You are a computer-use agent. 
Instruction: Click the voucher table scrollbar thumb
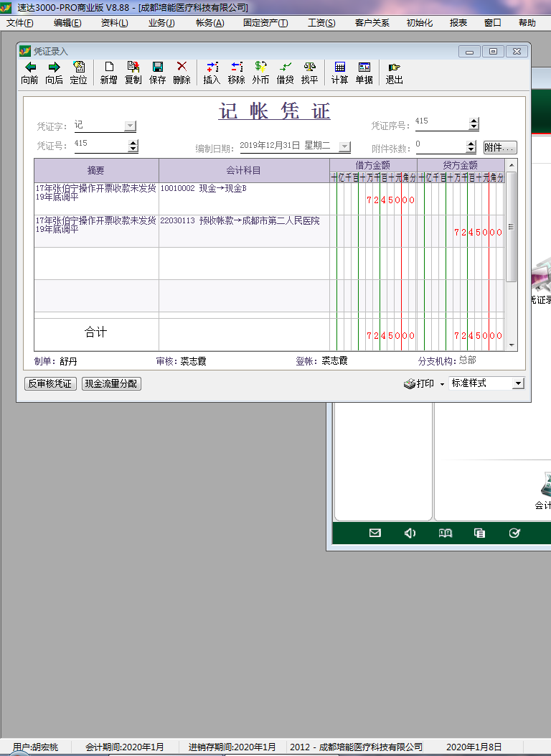coord(512,227)
